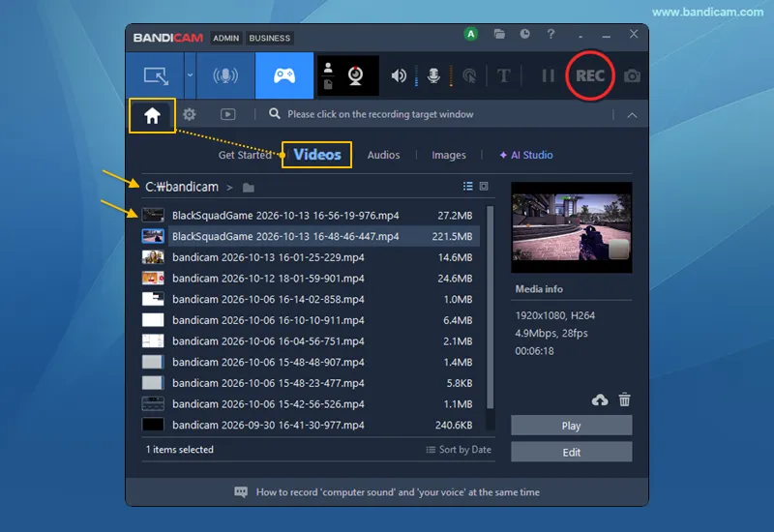Click the microphone volume level bar

[x=451, y=75]
